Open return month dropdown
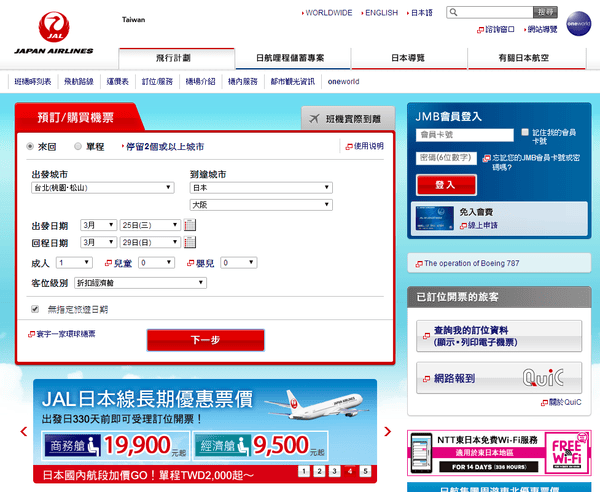This screenshot has width=600, height=492. (98, 242)
